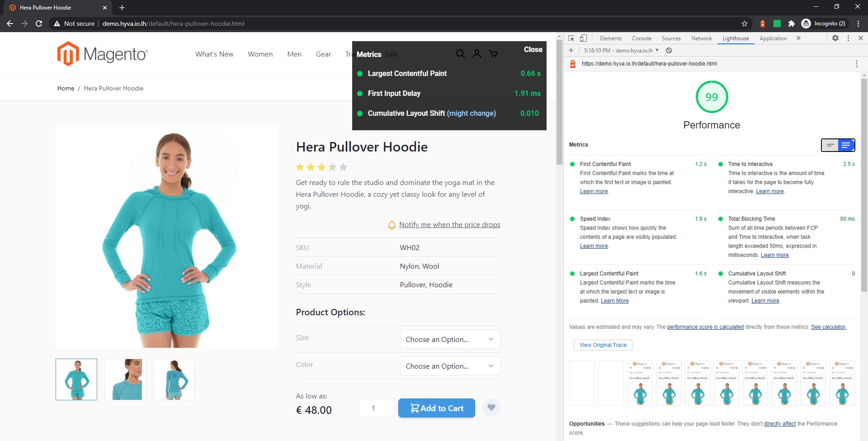
Task: Switch metrics to collapsed view toggle
Action: pyautogui.click(x=830, y=145)
